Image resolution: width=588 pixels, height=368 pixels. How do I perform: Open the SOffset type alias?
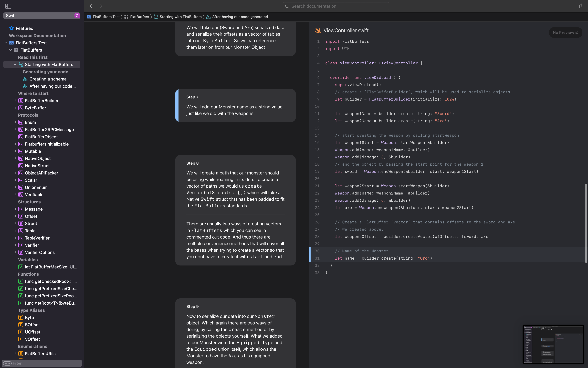[x=32, y=325]
